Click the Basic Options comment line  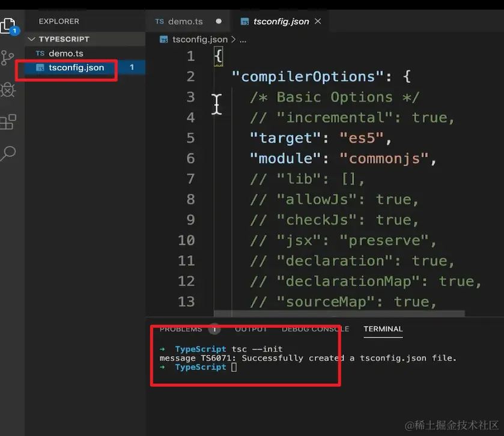[335, 97]
